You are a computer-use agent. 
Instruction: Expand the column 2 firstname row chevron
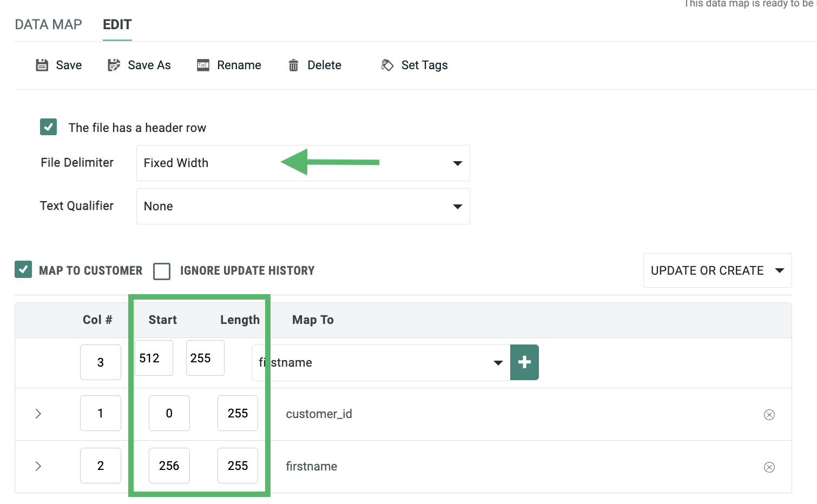(x=38, y=466)
